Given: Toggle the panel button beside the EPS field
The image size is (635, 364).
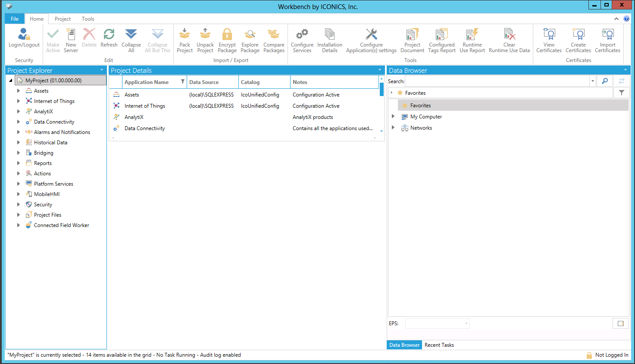Looking at the screenshot, I should [620, 324].
